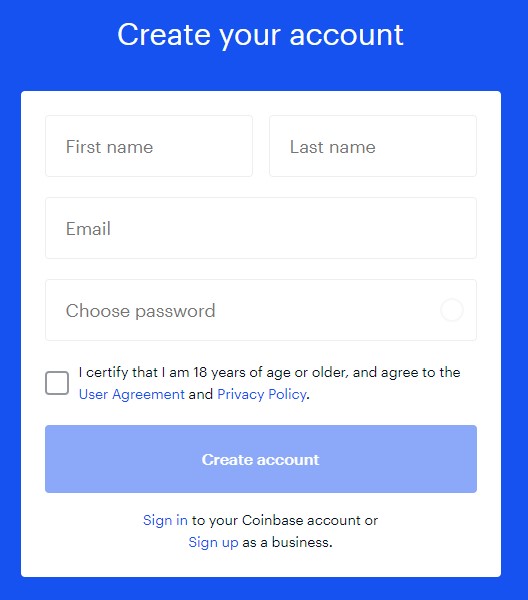Open the Privacy Policy link

[262, 394]
